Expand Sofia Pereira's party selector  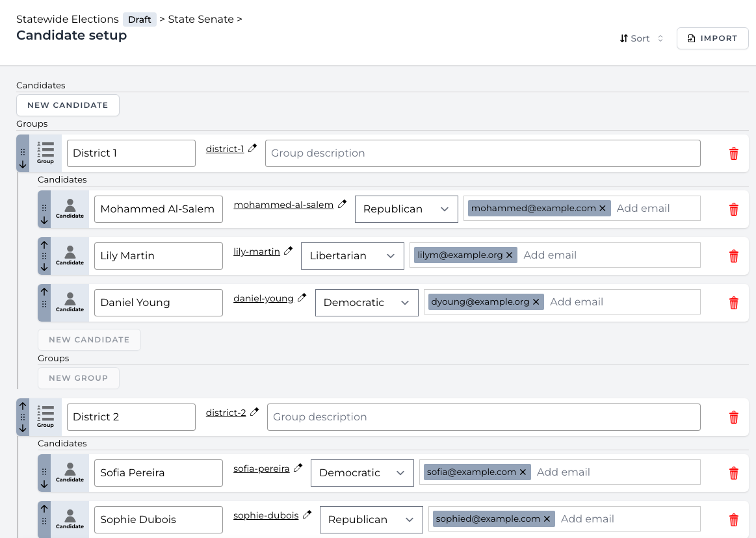(362, 473)
